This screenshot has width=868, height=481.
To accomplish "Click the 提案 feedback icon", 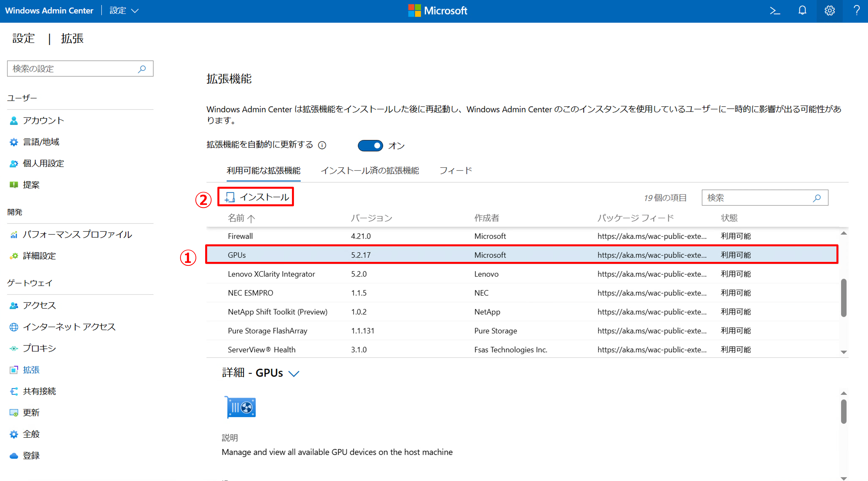I will (x=14, y=185).
